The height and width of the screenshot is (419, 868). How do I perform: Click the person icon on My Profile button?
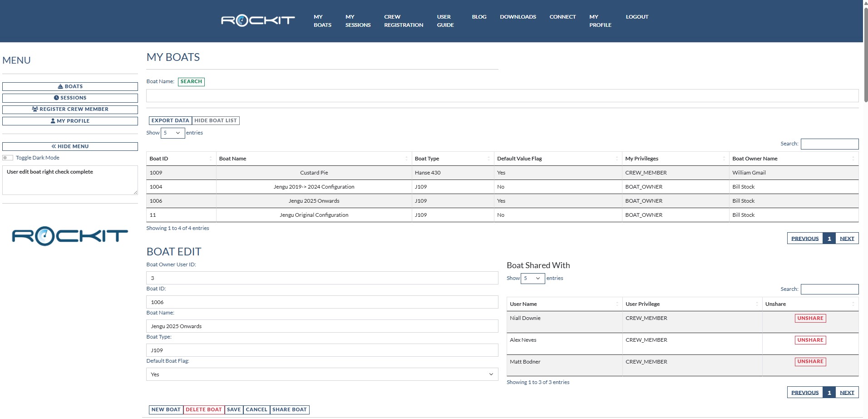pyautogui.click(x=53, y=121)
